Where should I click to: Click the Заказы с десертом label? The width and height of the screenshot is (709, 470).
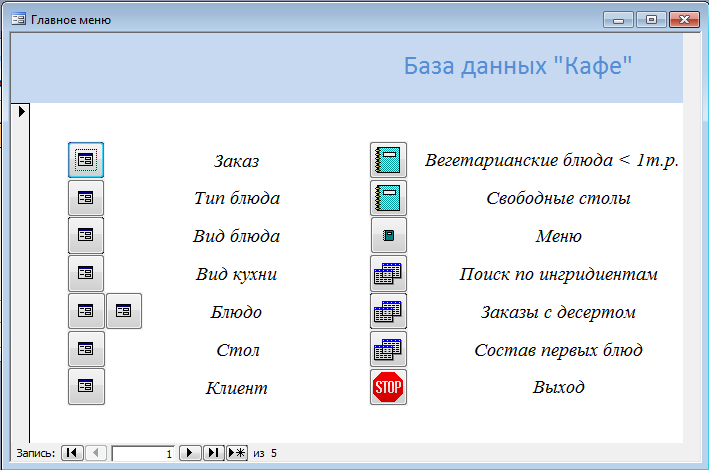(x=558, y=312)
